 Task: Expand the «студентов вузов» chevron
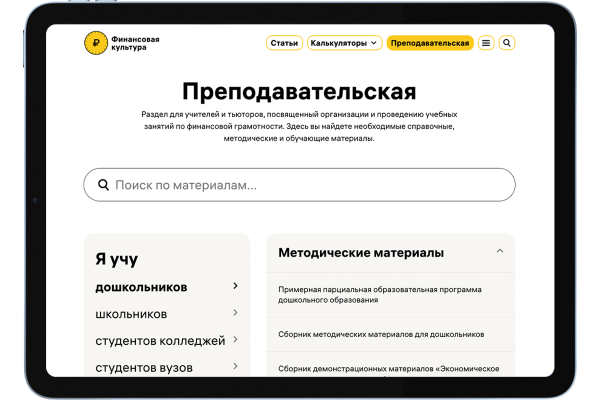coord(235,367)
